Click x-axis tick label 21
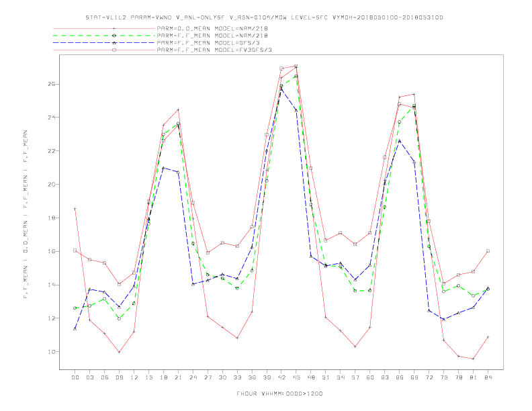Image resolution: width=532 pixels, height=411 pixels. [178, 377]
